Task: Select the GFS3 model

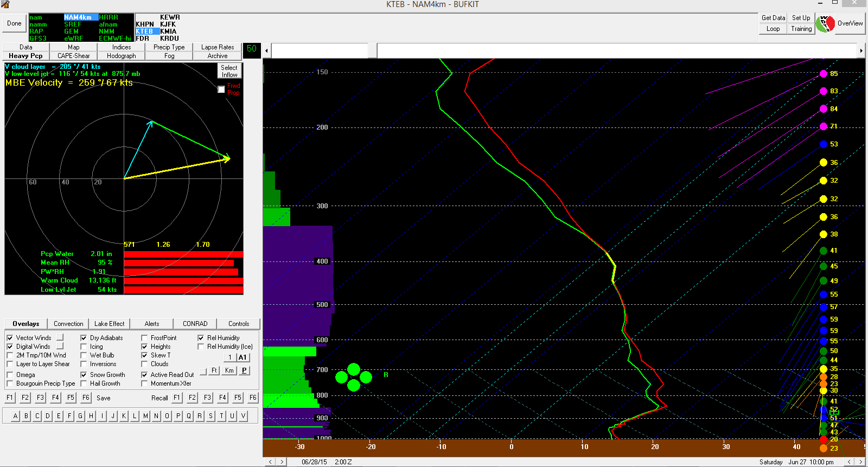Action: pyautogui.click(x=38, y=39)
